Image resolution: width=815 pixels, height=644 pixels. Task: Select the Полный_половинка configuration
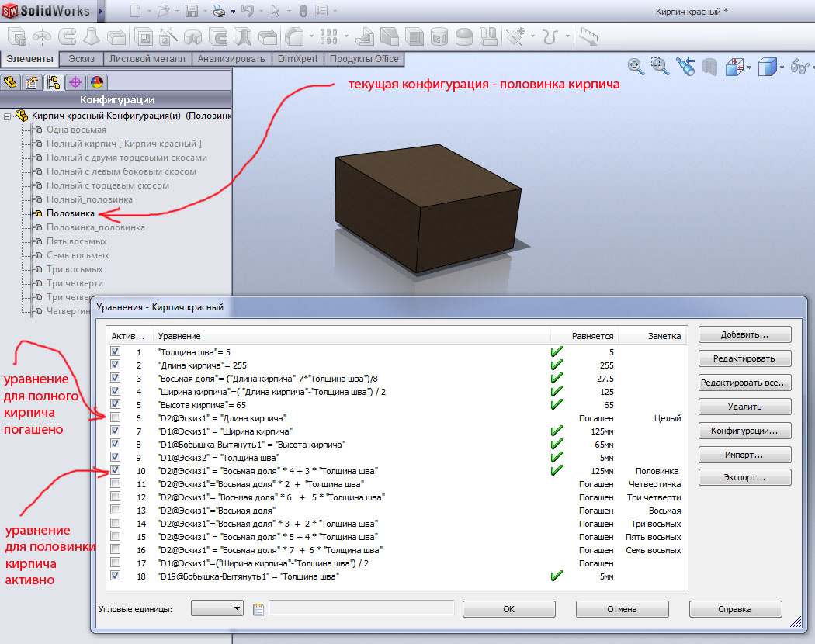[x=89, y=199]
